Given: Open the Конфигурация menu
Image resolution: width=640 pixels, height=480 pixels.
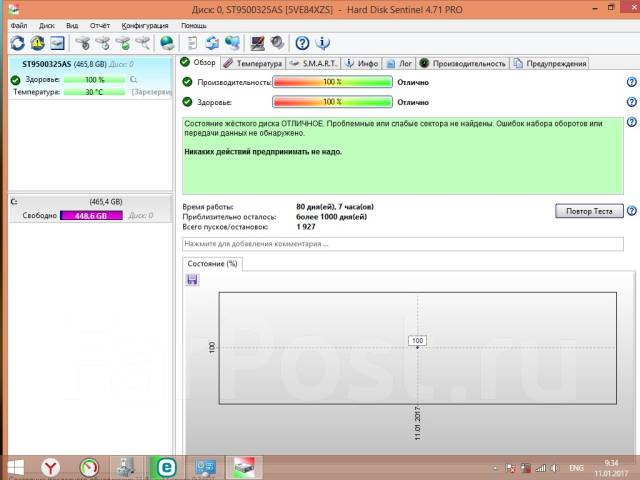Looking at the screenshot, I should [x=144, y=25].
